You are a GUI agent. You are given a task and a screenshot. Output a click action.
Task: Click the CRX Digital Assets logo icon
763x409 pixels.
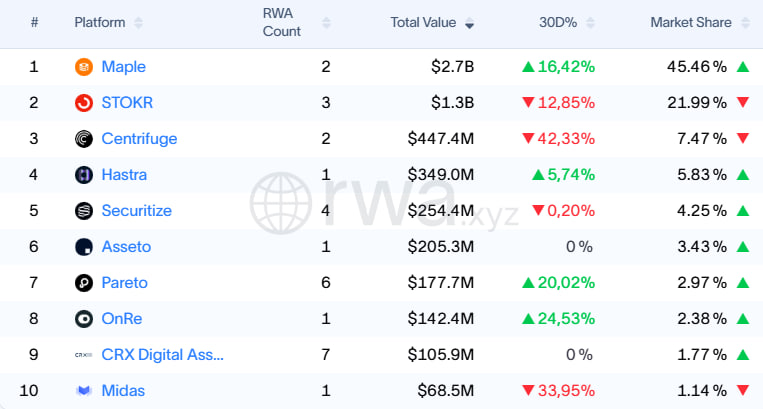[84, 355]
